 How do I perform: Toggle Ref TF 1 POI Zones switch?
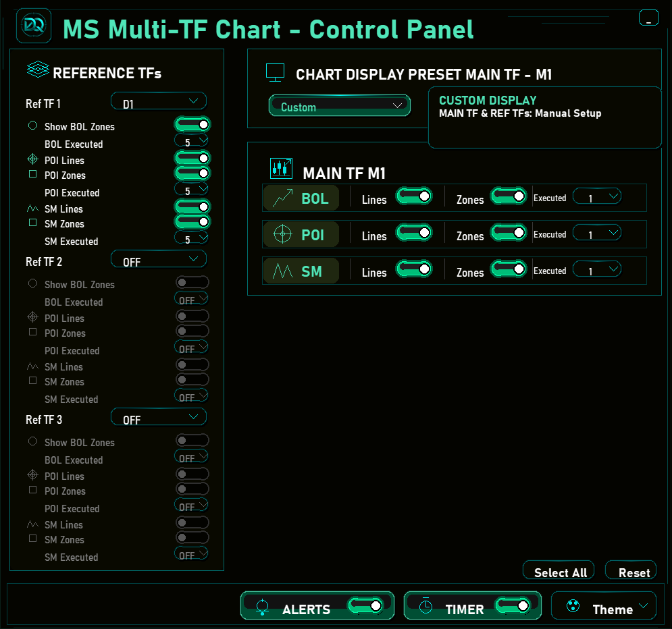[192, 173]
